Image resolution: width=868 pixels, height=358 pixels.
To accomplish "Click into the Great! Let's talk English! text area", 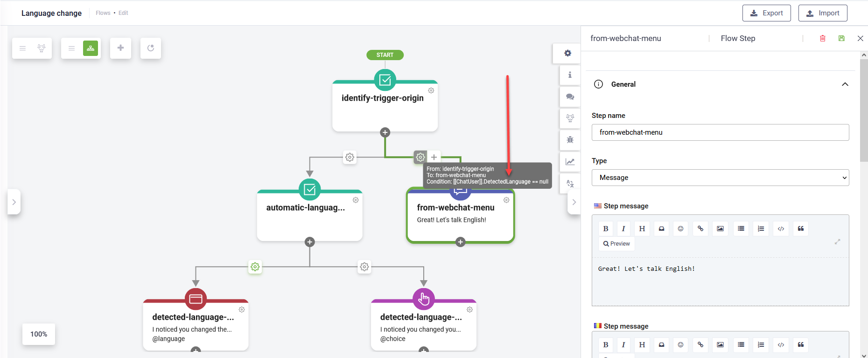I will tap(720, 282).
